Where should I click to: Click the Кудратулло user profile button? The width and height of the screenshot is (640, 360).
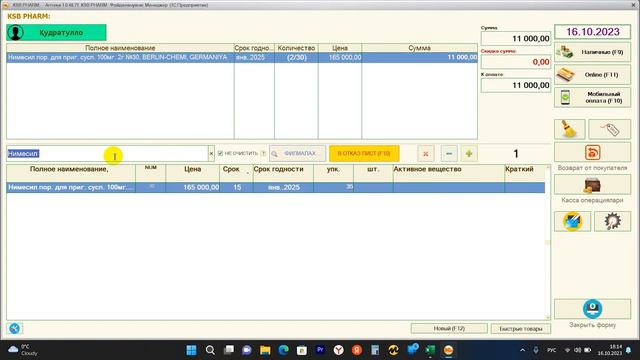point(56,33)
